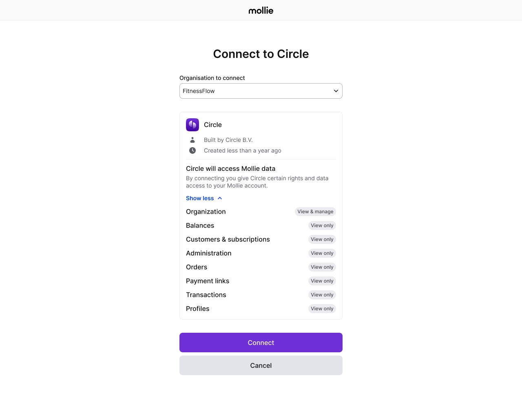This screenshot has height=420, width=522.
Task: Click the Connect button
Action: click(261, 343)
